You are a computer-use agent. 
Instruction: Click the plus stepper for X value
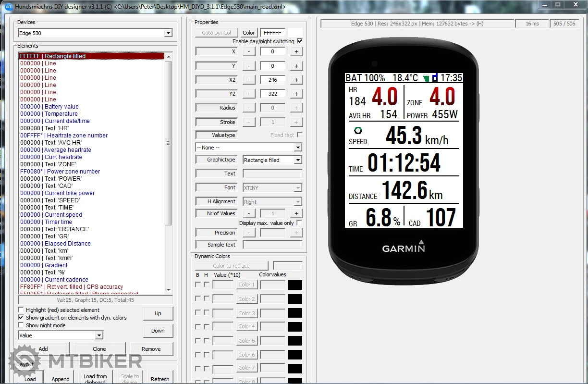296,51
